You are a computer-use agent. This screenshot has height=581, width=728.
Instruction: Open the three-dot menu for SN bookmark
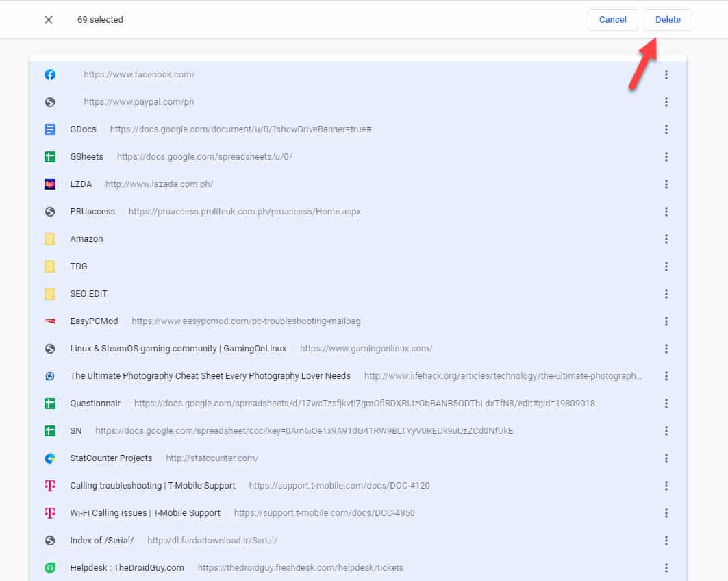[666, 431]
